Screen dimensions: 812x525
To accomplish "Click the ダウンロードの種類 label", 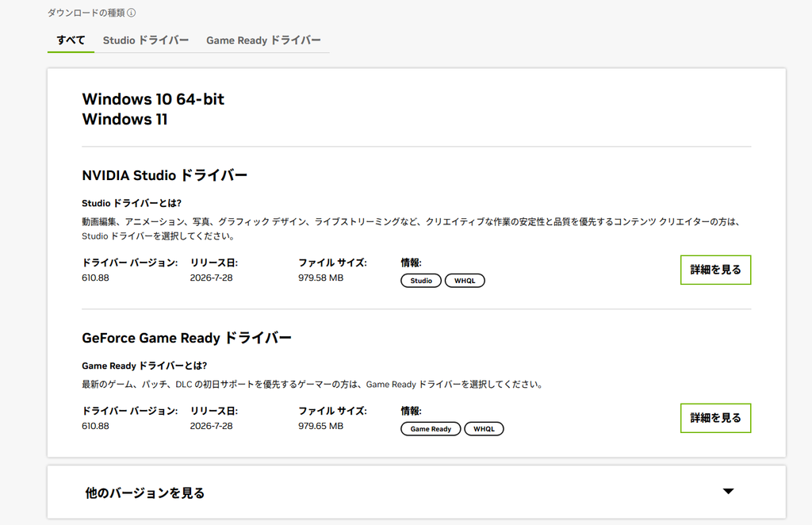I will [x=86, y=13].
